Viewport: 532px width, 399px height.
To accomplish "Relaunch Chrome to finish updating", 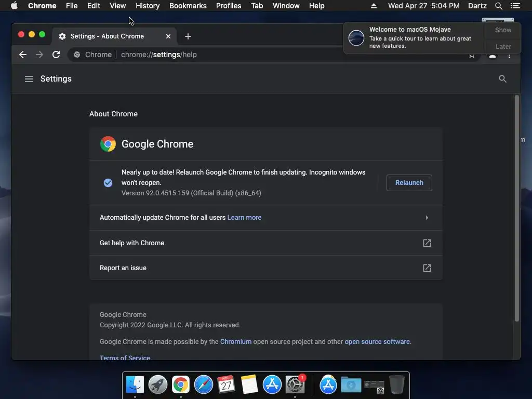I will [x=409, y=183].
